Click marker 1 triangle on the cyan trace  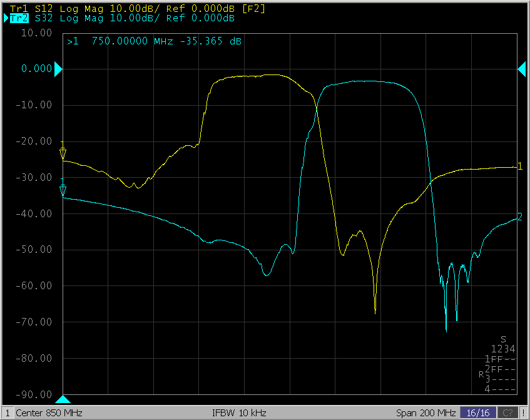click(63, 190)
